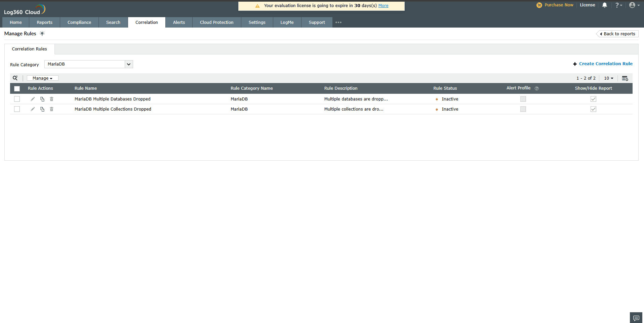The width and height of the screenshot is (644, 323).
Task: Copy the MariaDB Multiple Collections Dropped rule
Action: click(x=42, y=109)
